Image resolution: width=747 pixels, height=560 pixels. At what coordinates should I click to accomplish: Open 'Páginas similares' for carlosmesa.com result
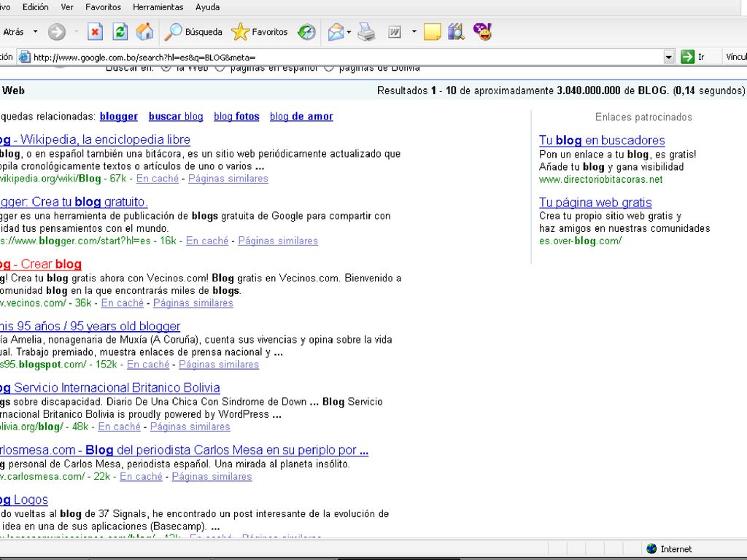[212, 477]
